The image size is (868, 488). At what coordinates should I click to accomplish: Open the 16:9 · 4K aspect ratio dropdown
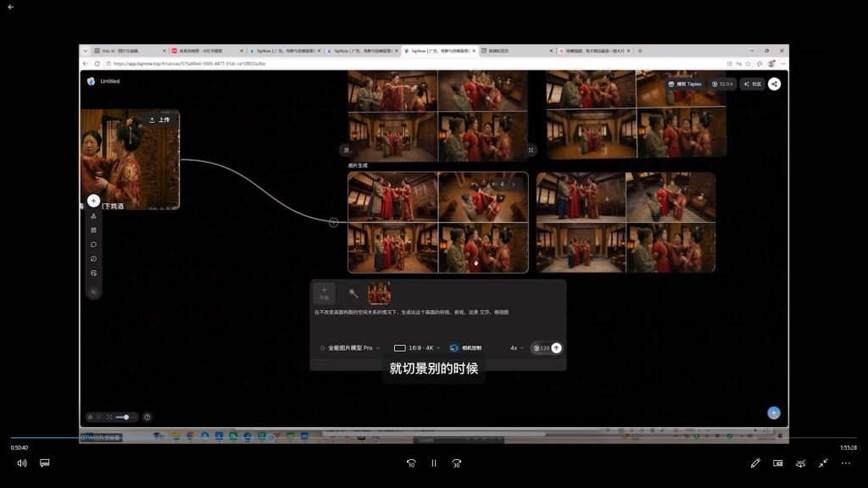[417, 348]
